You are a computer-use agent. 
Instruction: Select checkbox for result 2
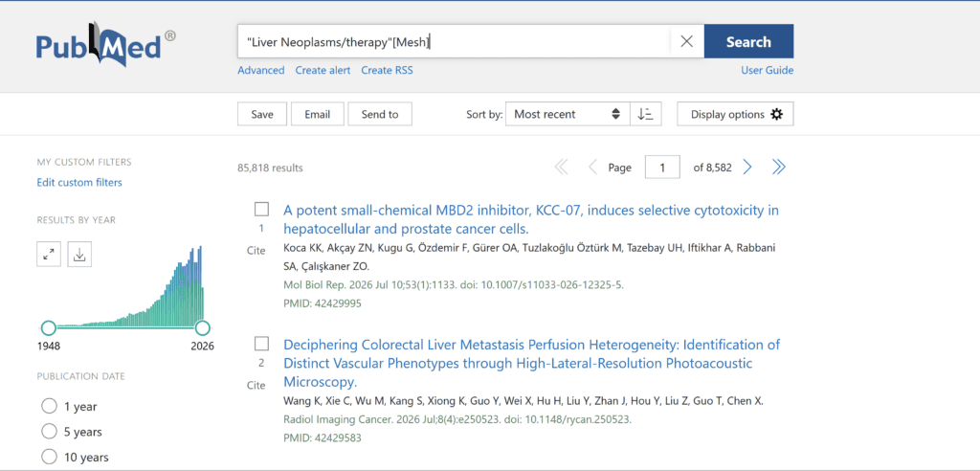(x=261, y=344)
